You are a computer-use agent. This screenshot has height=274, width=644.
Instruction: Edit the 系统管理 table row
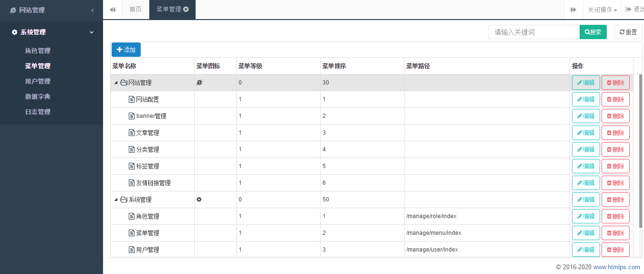[586, 200]
